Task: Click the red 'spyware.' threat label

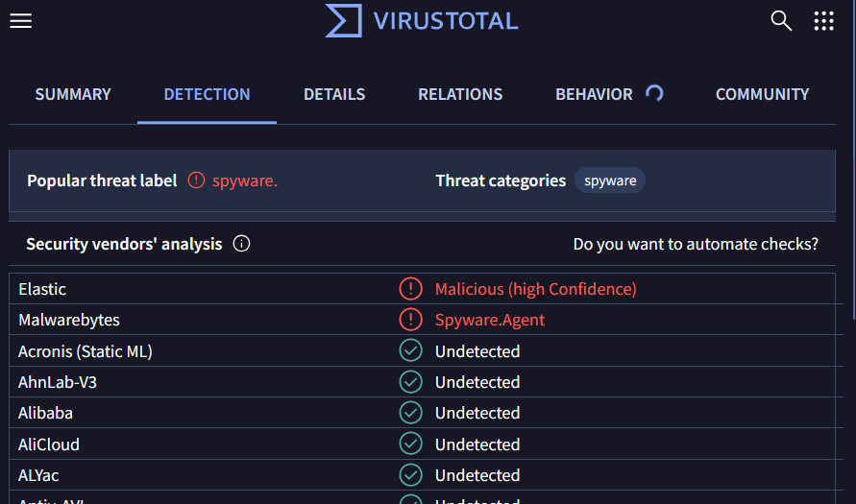Action: pos(245,180)
